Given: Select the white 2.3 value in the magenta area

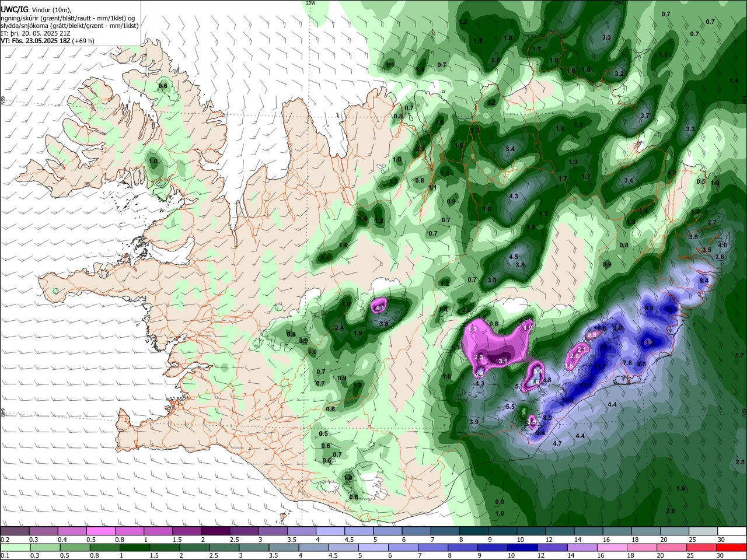Looking at the screenshot, I should 479,357.
